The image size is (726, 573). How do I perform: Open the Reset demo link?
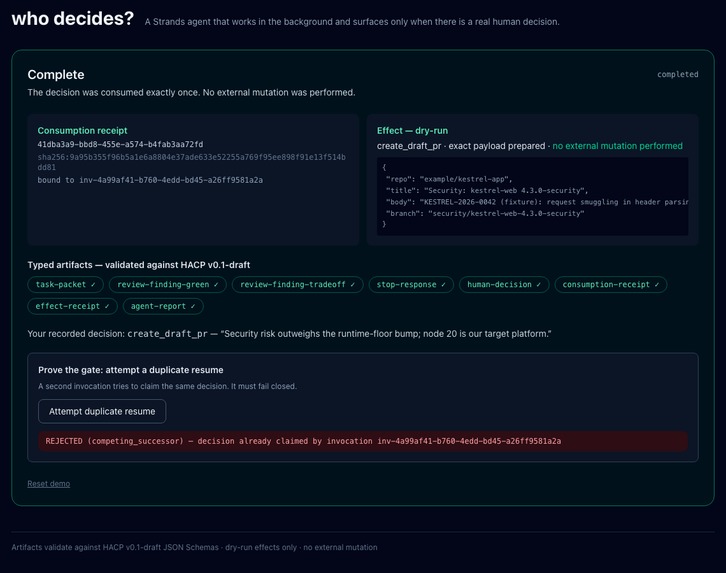point(49,484)
